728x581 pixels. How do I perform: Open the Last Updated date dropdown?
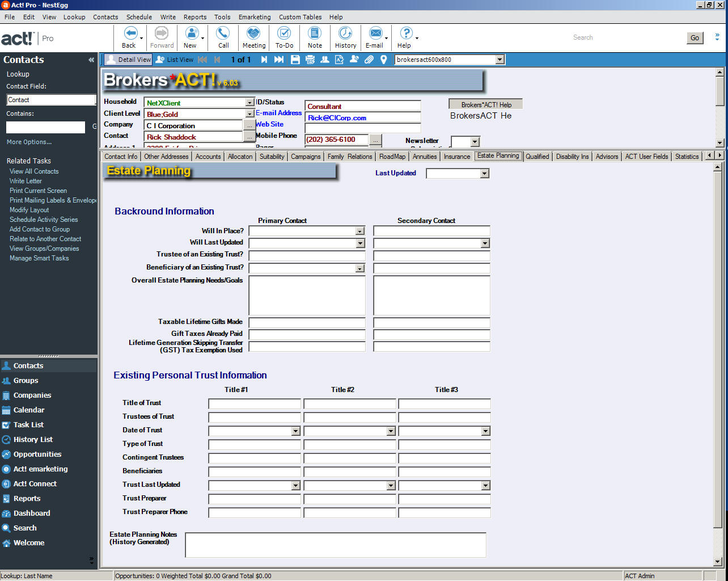[x=484, y=174]
